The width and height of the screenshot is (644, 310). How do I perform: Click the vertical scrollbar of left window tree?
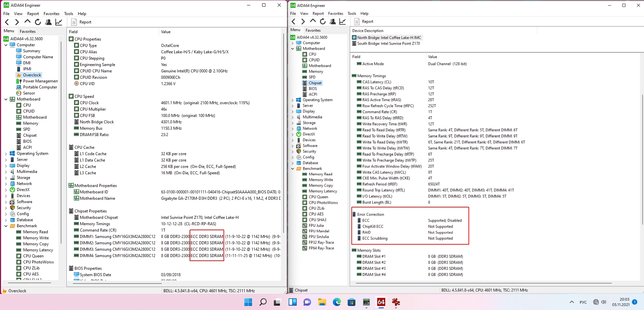click(x=61, y=142)
